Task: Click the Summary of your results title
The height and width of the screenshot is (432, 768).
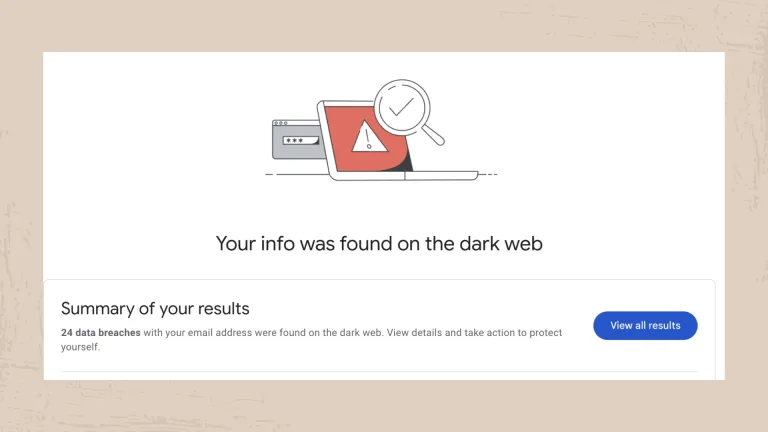Action: pos(155,308)
